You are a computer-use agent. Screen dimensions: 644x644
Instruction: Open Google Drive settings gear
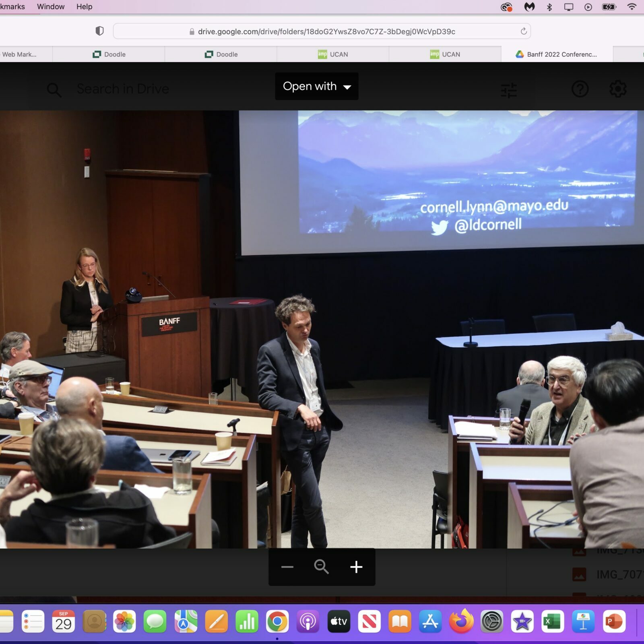617,89
